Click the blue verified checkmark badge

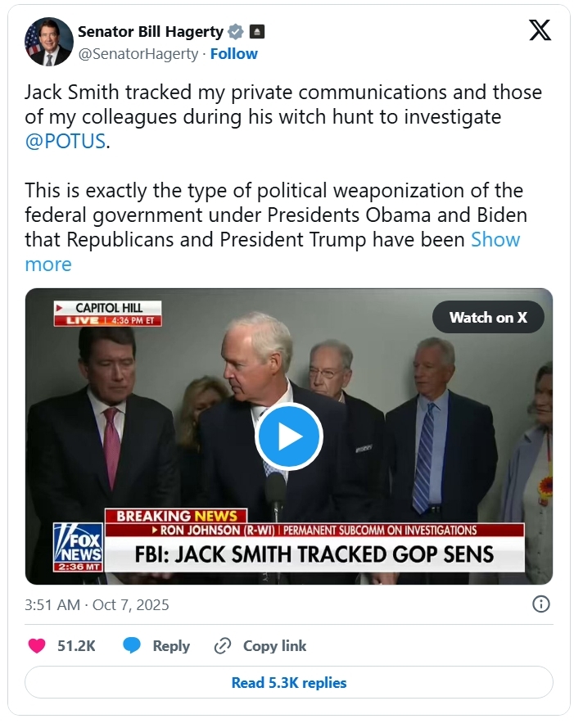[236, 32]
